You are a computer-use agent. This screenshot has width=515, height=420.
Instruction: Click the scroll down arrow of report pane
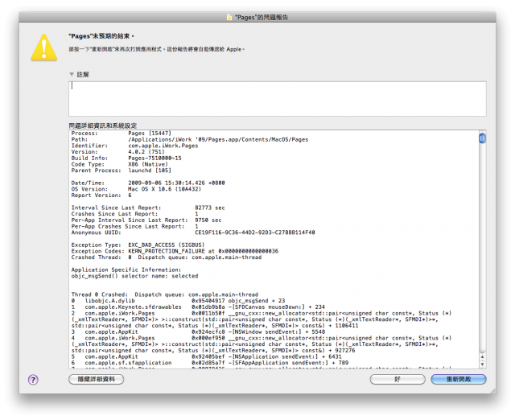pos(482,364)
